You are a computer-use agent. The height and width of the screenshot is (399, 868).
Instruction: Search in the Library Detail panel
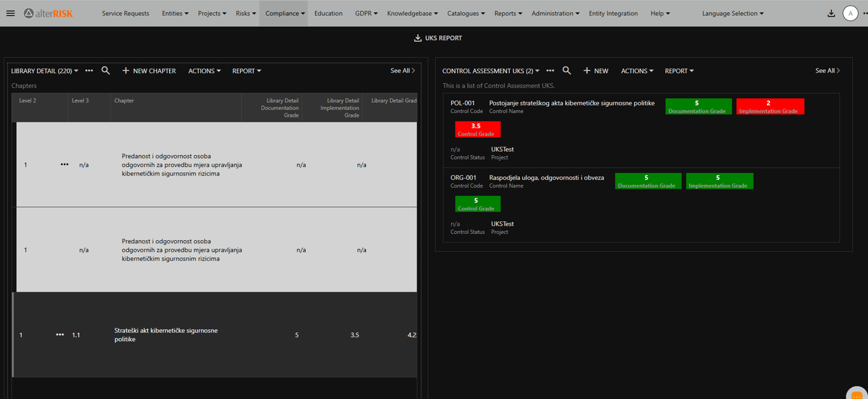[x=105, y=71]
